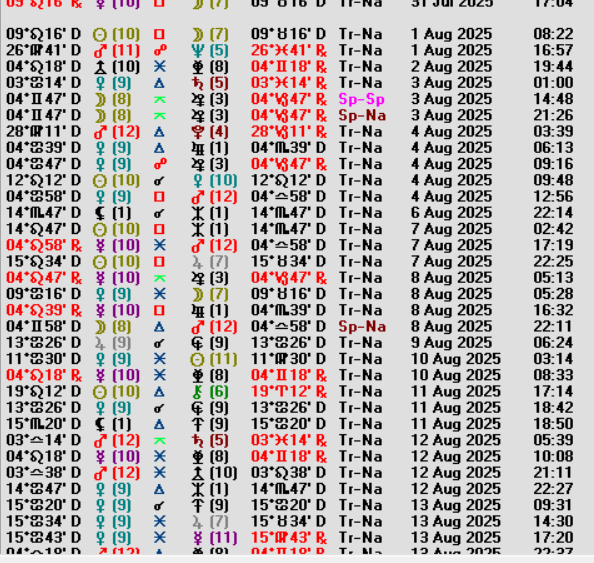This screenshot has width=594, height=563.
Task: Click the date 9 Aug 2025
Action: [x=452, y=343]
